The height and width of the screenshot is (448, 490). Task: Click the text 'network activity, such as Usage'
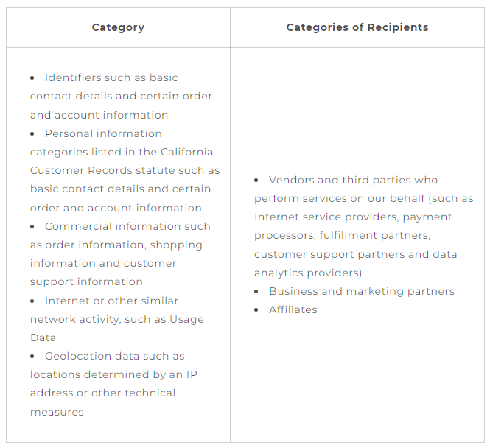[117, 319]
